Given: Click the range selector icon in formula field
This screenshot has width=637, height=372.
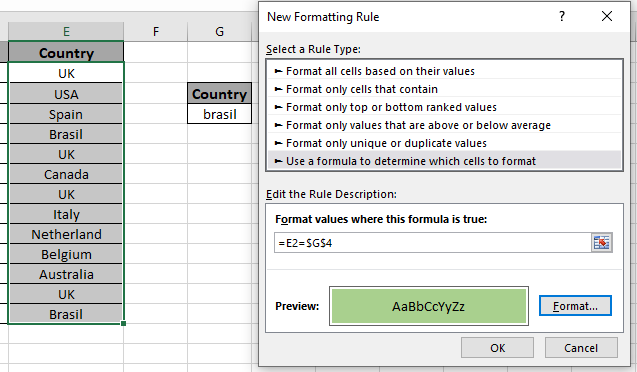Looking at the screenshot, I should click(601, 243).
